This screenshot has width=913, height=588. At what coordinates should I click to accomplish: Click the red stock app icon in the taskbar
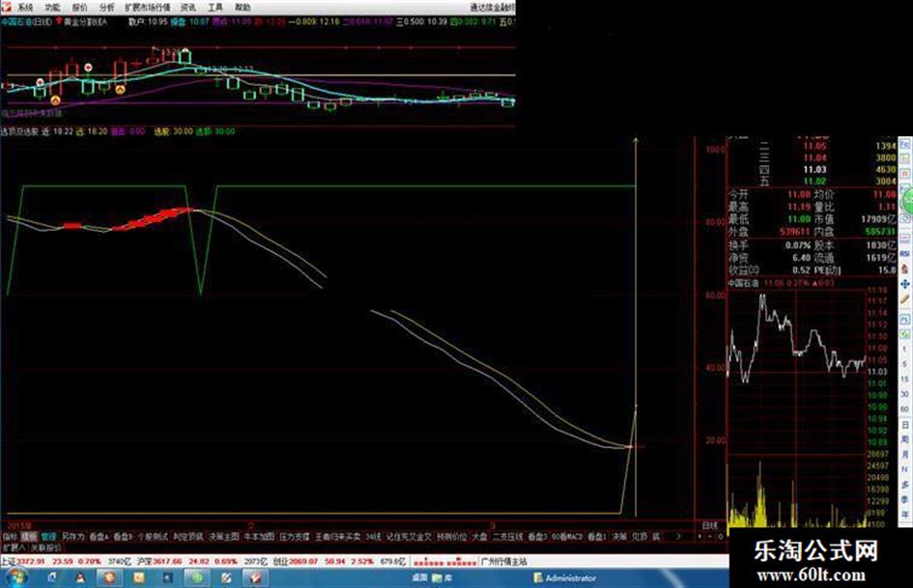(255, 577)
